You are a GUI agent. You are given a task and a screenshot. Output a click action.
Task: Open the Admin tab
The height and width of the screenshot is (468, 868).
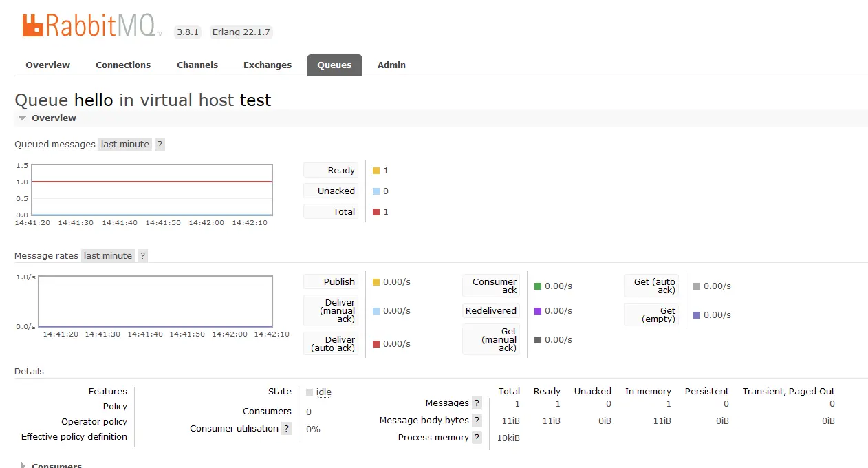click(x=391, y=65)
